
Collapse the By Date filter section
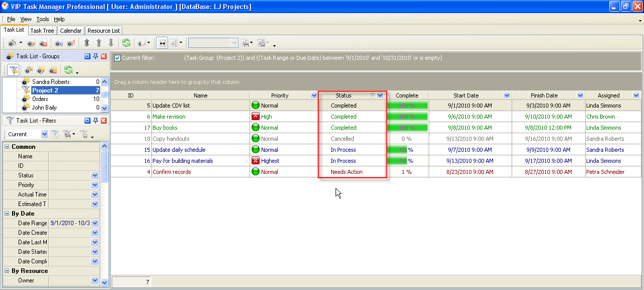(7, 214)
